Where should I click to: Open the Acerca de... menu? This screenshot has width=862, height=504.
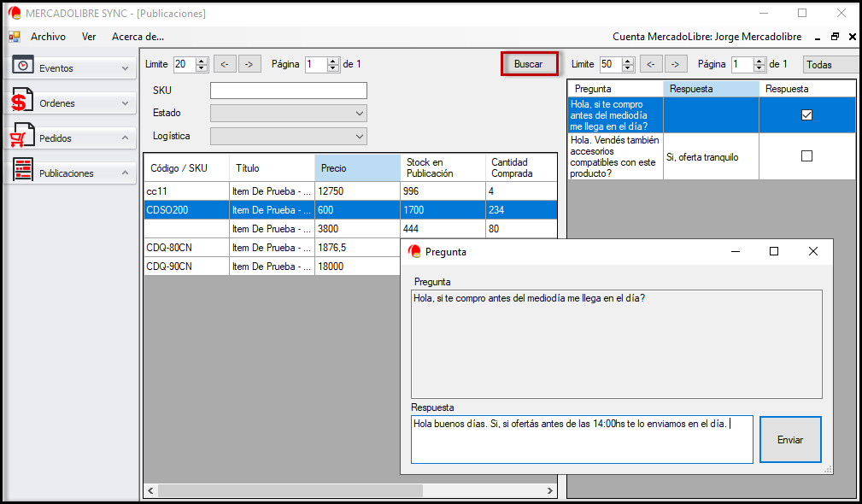pos(138,37)
